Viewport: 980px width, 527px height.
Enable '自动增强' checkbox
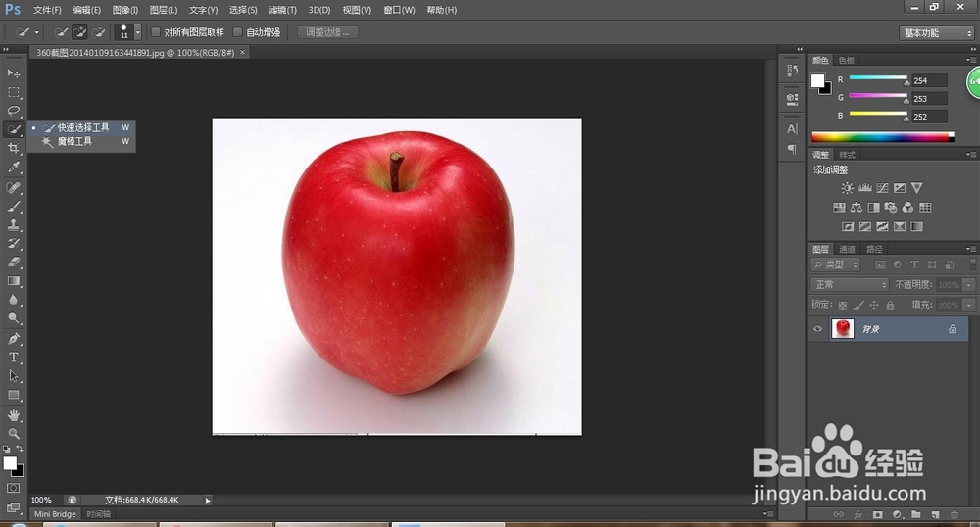[237, 32]
